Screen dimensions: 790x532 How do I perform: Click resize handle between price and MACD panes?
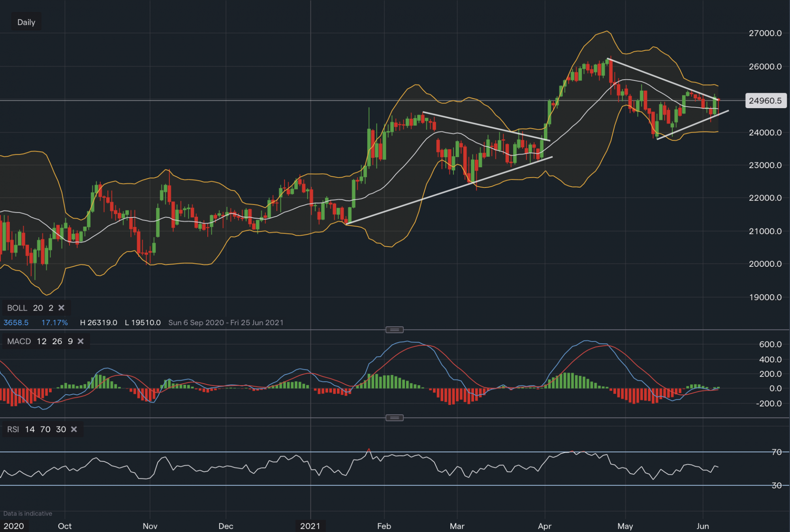394,330
